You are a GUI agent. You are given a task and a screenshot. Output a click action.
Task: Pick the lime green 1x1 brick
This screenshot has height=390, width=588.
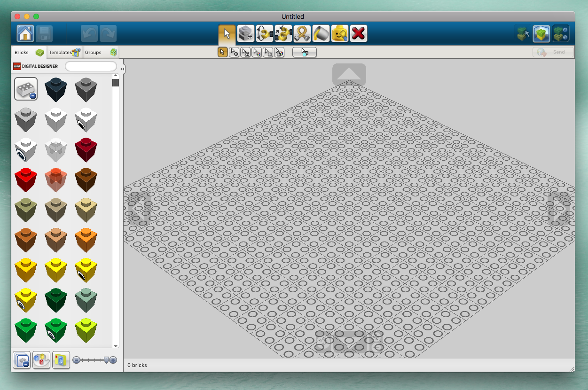pyautogui.click(x=86, y=330)
